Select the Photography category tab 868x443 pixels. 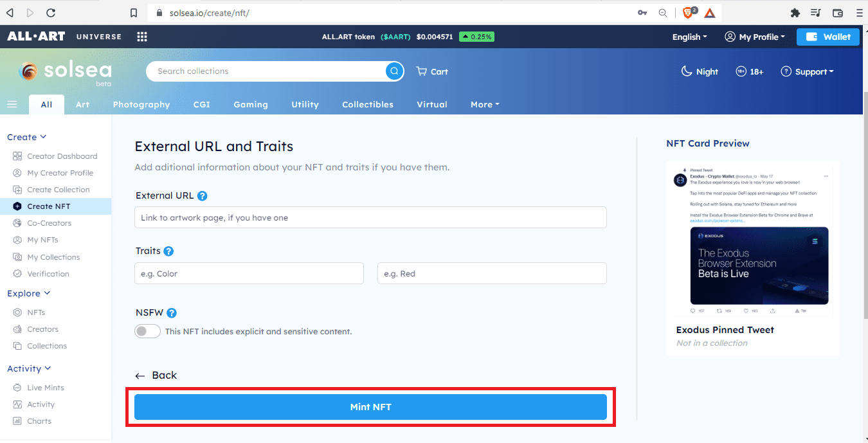141,105
